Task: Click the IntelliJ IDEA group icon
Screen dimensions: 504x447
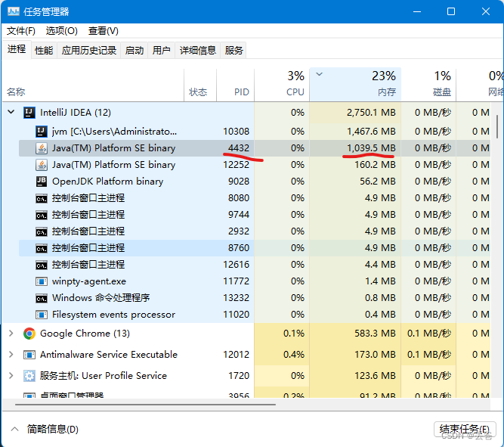Action: click(x=29, y=113)
